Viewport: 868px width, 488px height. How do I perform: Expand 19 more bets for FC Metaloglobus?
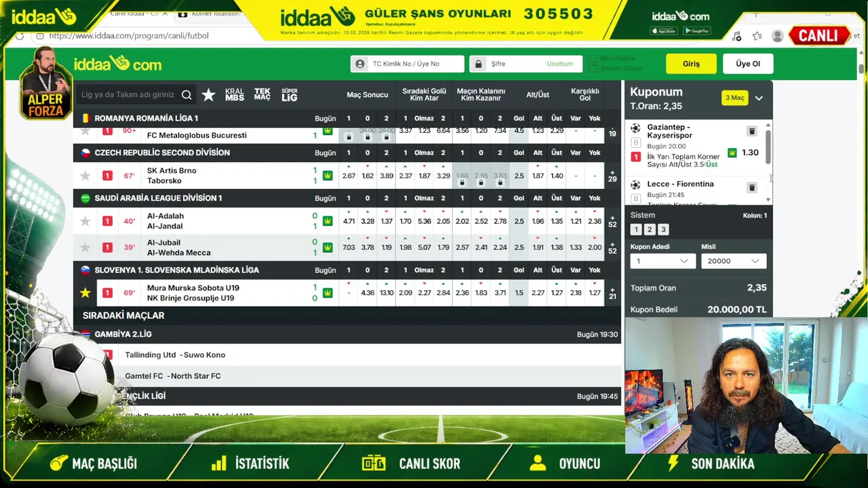[612, 134]
